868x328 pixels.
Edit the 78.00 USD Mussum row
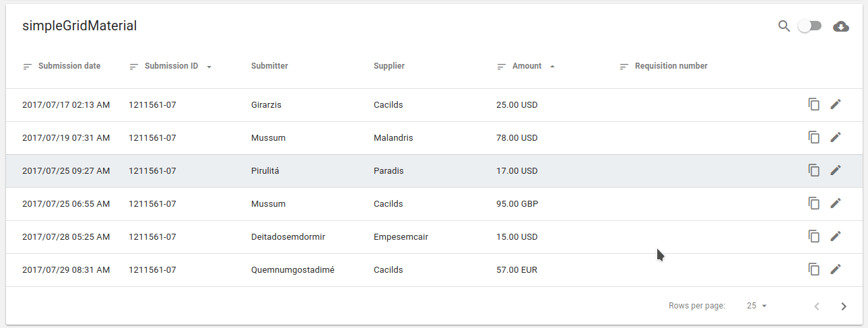pos(836,137)
